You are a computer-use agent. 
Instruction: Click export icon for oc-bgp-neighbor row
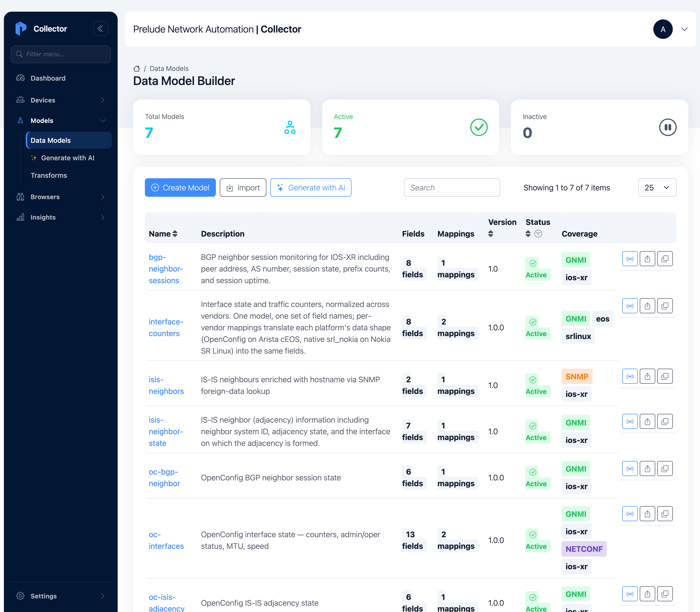pyautogui.click(x=647, y=469)
